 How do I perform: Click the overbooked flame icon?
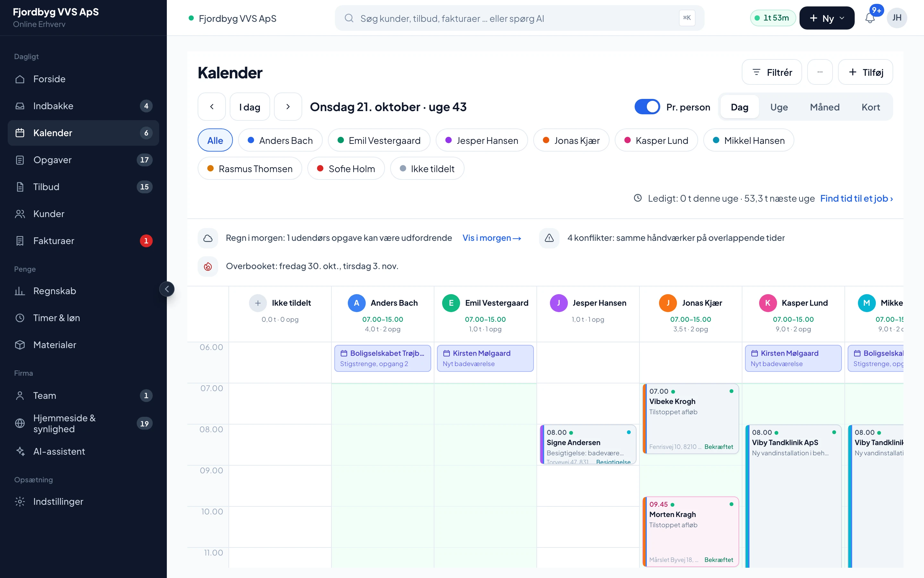[208, 266]
